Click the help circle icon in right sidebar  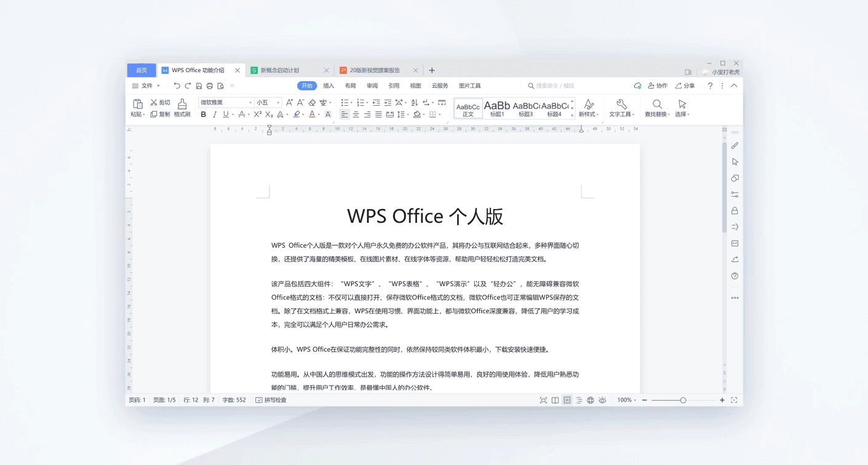[735, 276]
